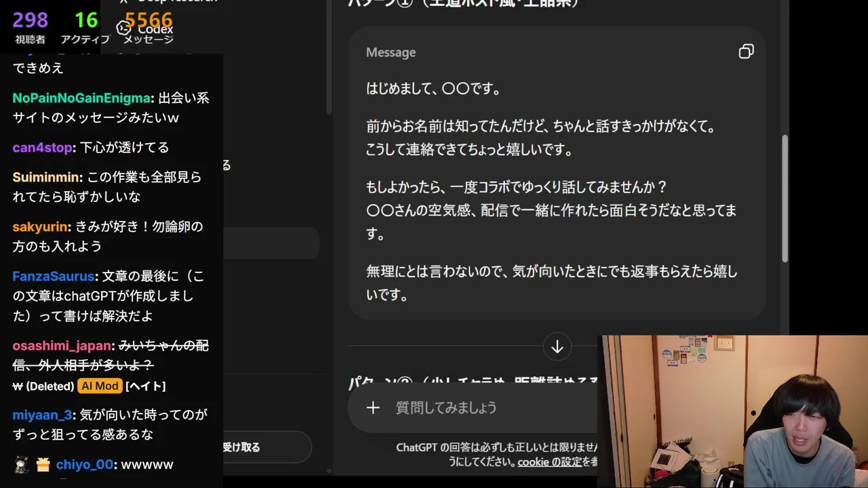Screen dimensions: 868x488
Task: Click the 受け取る button in the sidebar
Action: [x=267, y=447]
